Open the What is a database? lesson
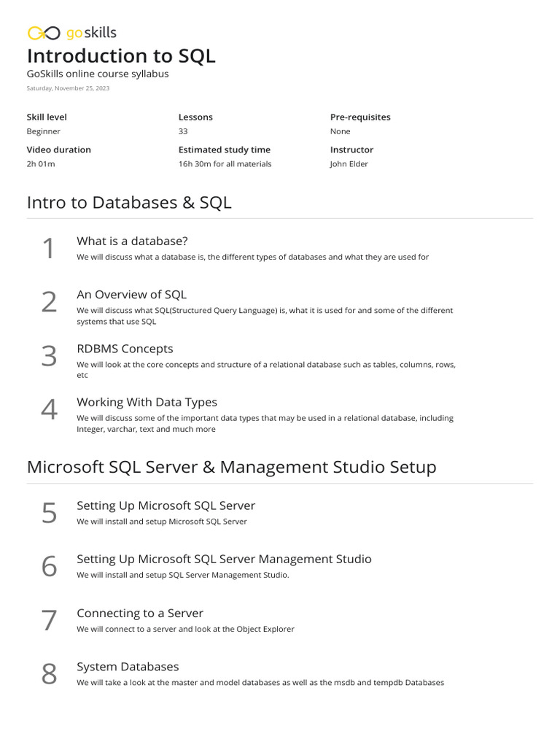Screen dimensions: 560x747 click(132, 241)
